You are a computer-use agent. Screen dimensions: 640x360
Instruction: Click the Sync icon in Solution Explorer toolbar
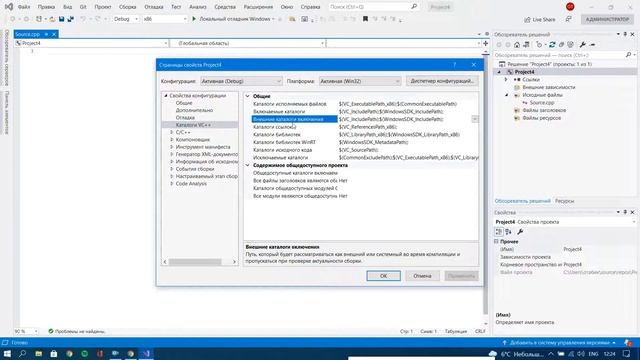(552, 45)
